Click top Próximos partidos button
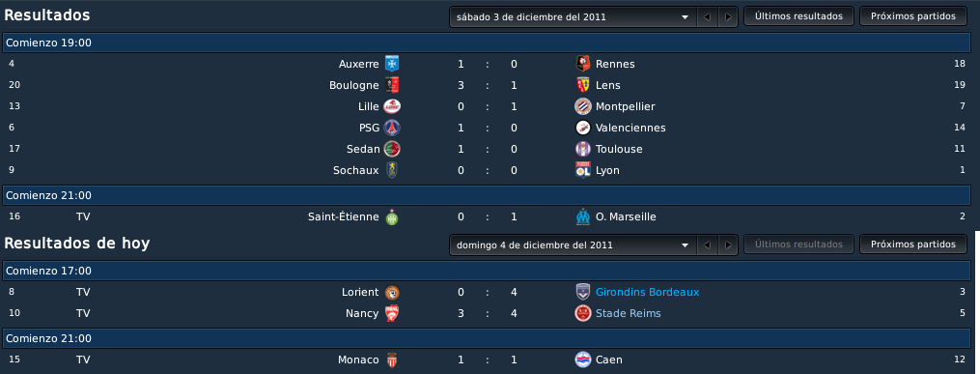This screenshot has width=980, height=374. click(913, 16)
